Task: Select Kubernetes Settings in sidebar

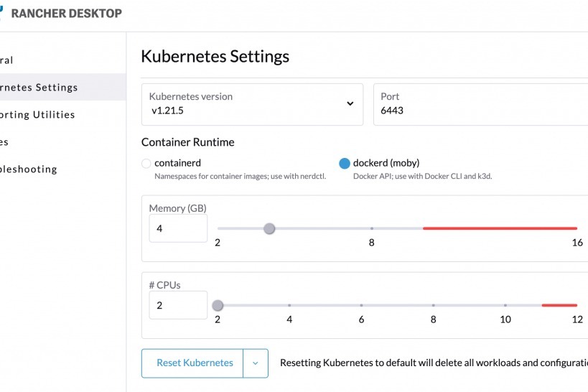Action: pos(39,88)
